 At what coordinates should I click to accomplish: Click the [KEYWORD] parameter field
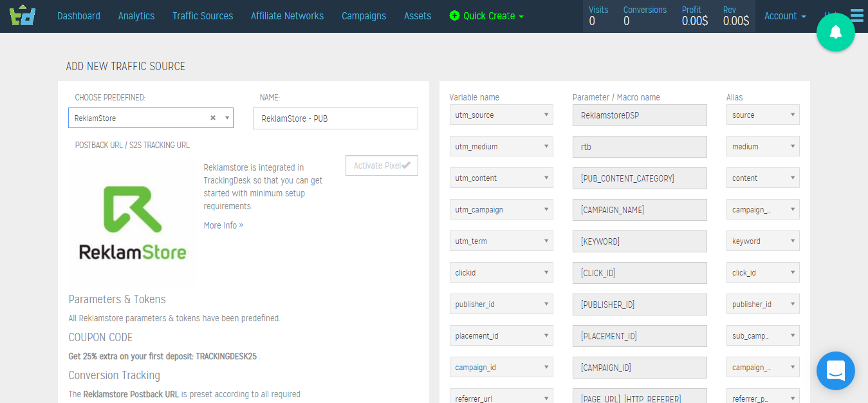pos(640,241)
